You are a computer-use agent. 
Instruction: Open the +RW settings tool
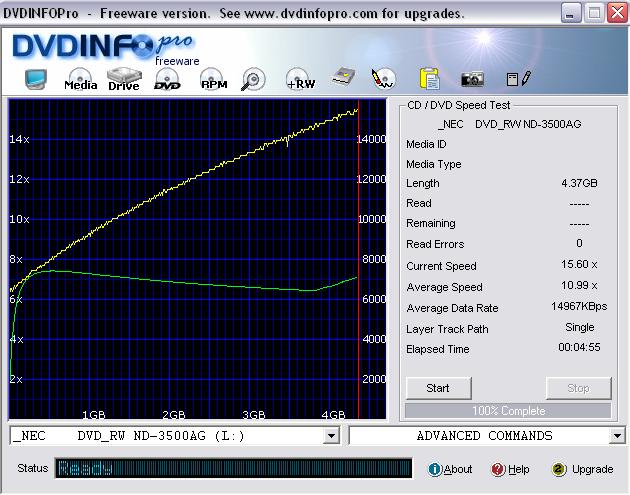tap(301, 79)
